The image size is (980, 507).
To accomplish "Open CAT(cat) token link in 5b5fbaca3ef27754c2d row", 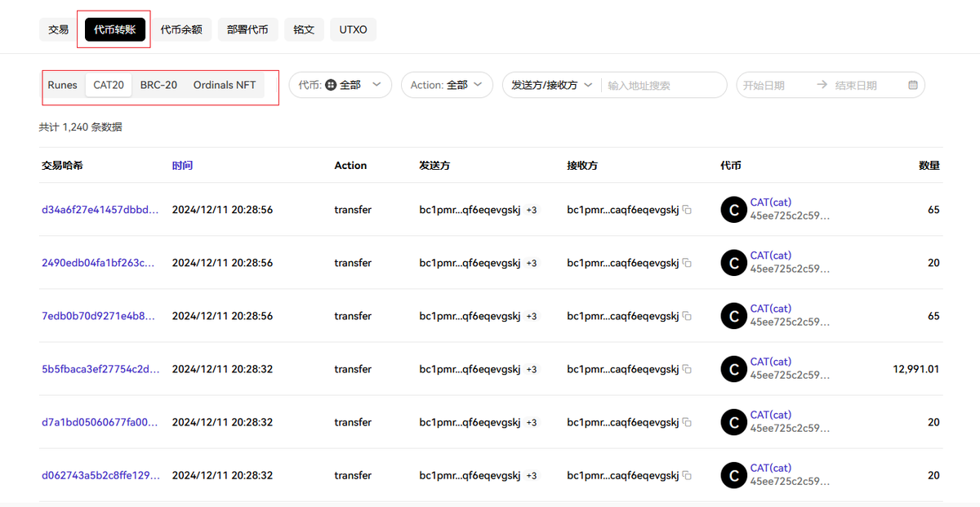I will pos(771,362).
